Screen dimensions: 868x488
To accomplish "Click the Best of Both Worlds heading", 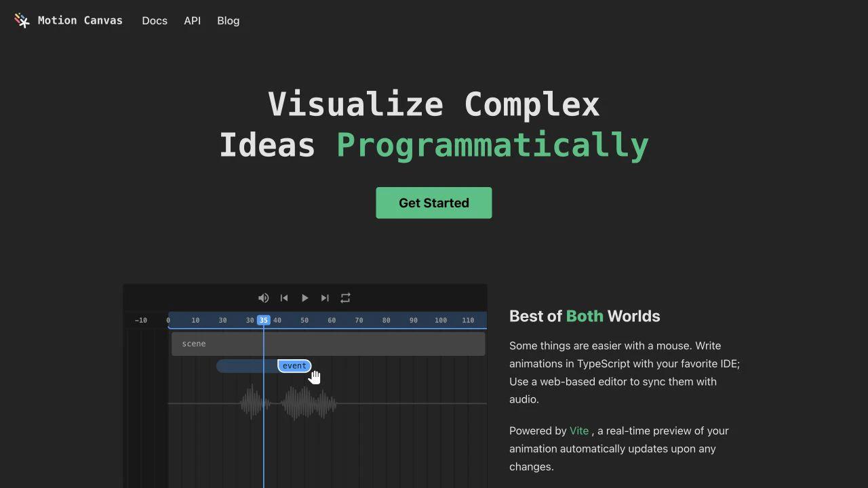I will 585,316.
